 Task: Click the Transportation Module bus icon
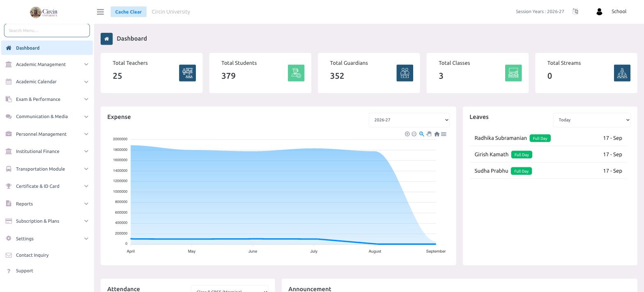(x=9, y=169)
